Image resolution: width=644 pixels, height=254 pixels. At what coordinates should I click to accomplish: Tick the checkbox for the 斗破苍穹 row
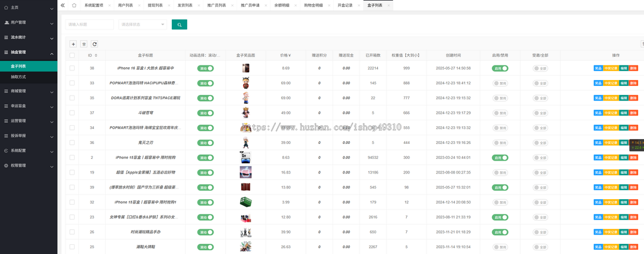[72, 113]
